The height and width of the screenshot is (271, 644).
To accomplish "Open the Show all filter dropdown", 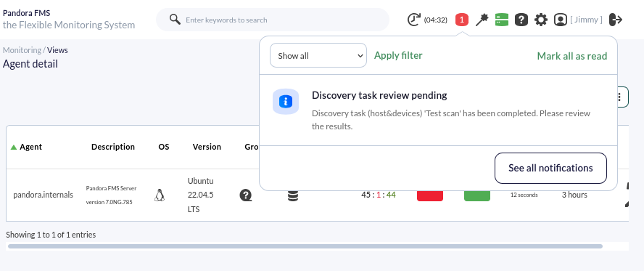I will click(318, 55).
